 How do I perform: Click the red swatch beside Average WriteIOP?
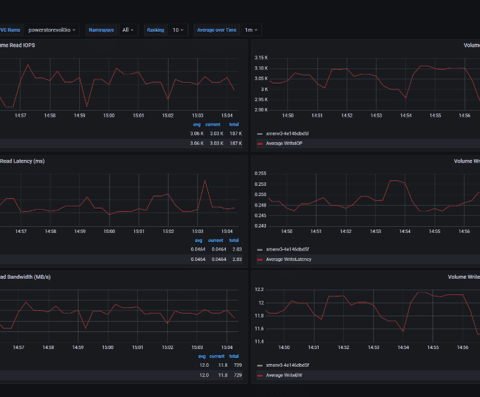[260, 144]
